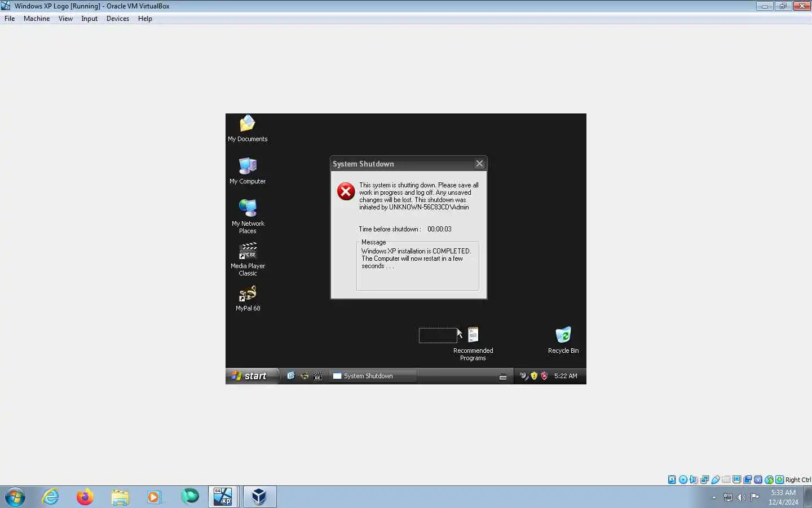
Task: Open VirtualBox Help menu
Action: coord(145,19)
